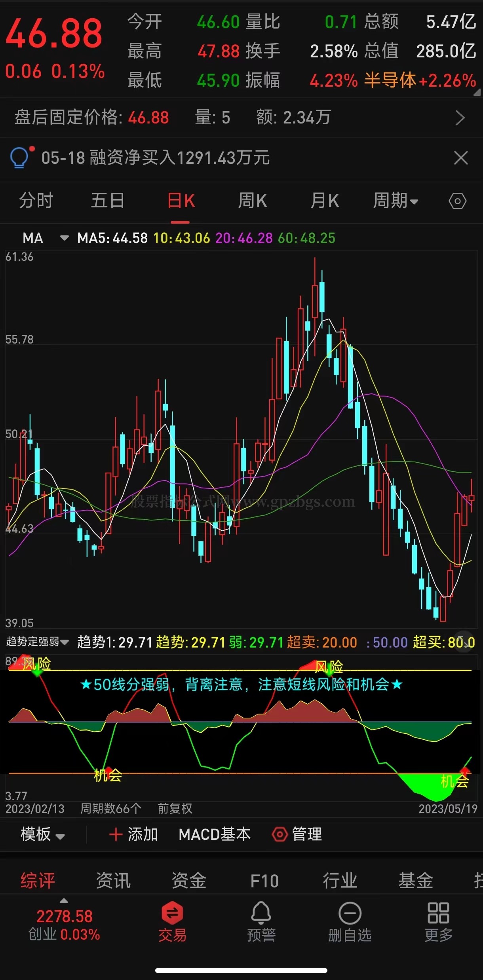
Task: Open the 周期 period dropdown
Action: (x=396, y=201)
